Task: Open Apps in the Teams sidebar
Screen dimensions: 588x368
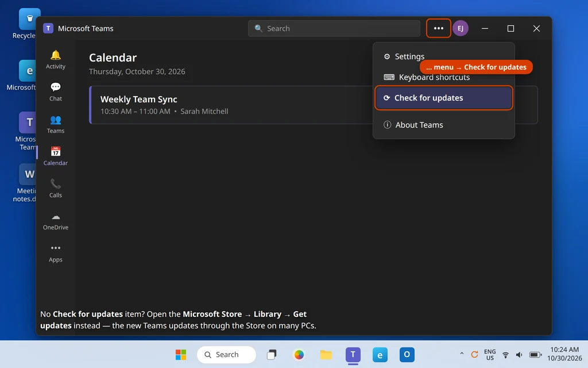Action: 56,253
